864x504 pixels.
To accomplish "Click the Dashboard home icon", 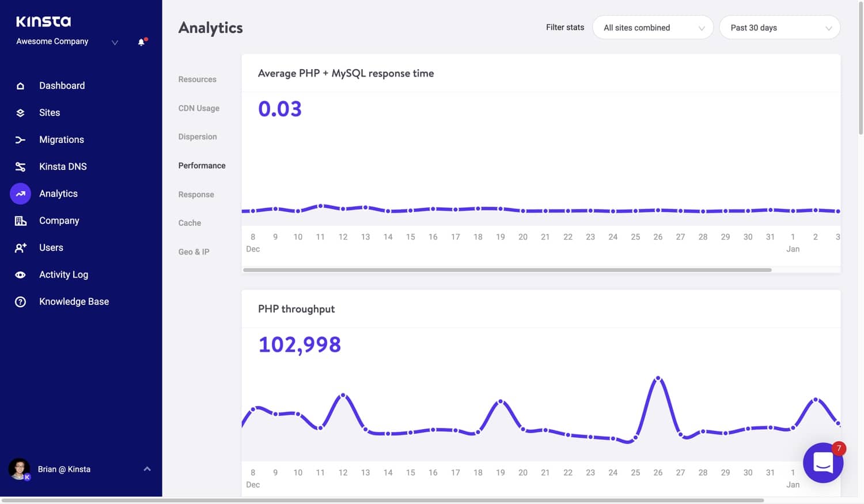I will click(20, 86).
